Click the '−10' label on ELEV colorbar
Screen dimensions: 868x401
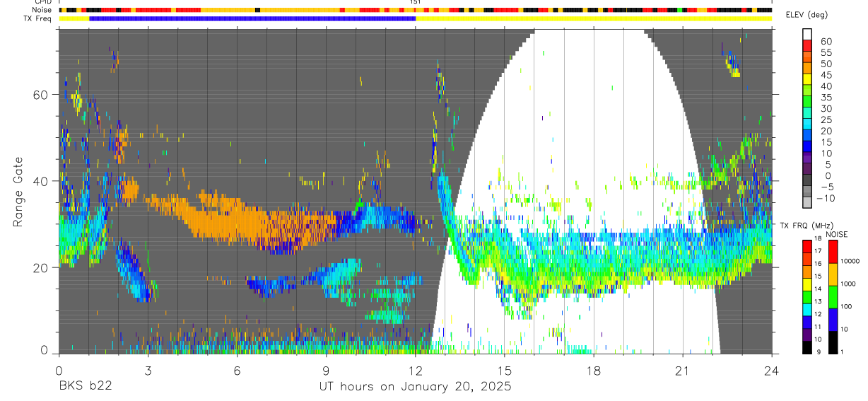[826, 199]
